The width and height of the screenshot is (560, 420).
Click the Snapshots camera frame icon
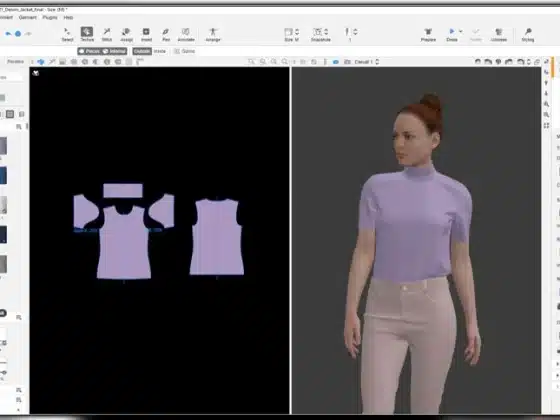click(317, 32)
